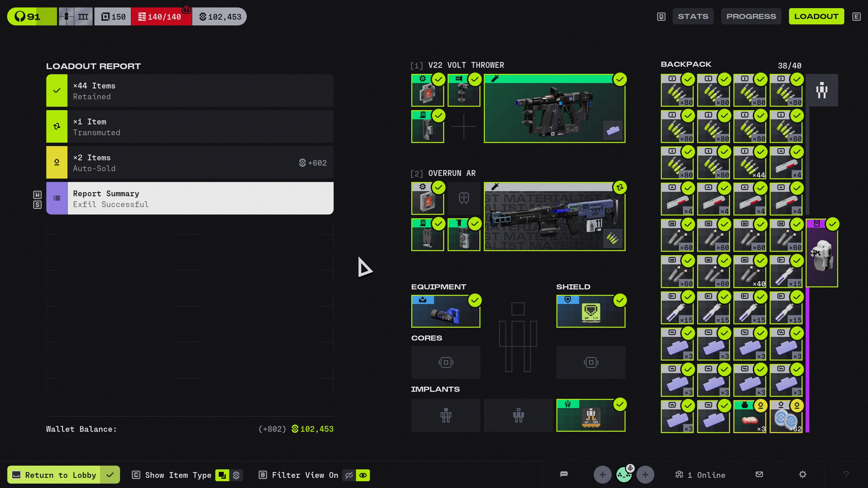This screenshot has height=488, width=868.
Task: Switch to the PROGRESS tab
Action: (751, 16)
